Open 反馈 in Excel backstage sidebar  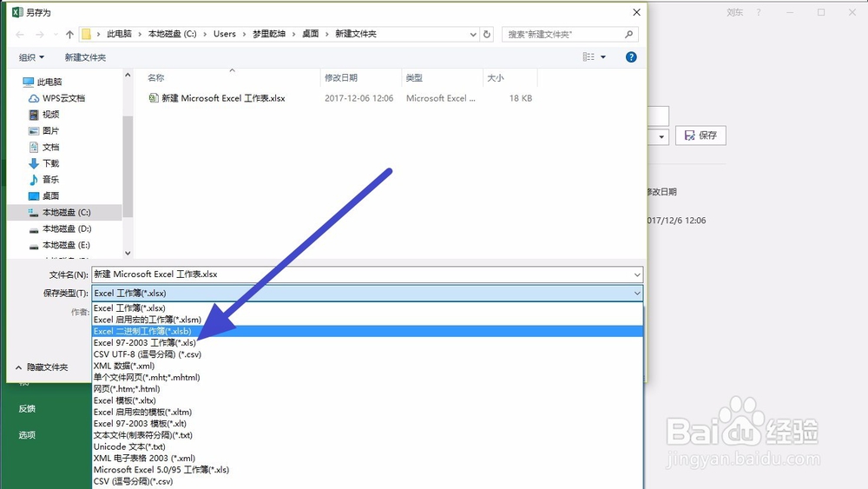click(27, 409)
